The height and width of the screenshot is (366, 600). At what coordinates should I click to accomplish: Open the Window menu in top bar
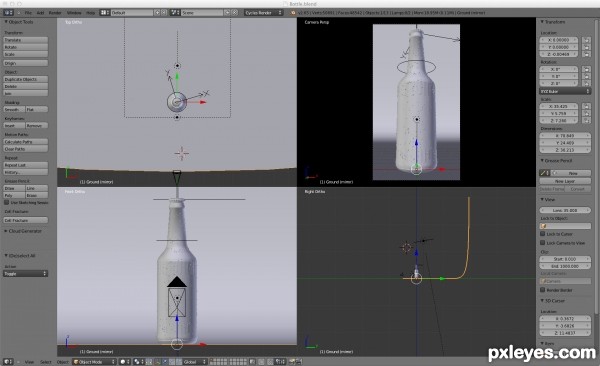(x=74, y=13)
